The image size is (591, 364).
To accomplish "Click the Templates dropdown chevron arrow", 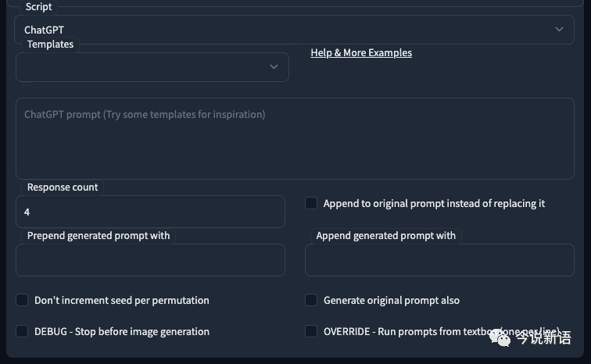I will pyautogui.click(x=274, y=67).
